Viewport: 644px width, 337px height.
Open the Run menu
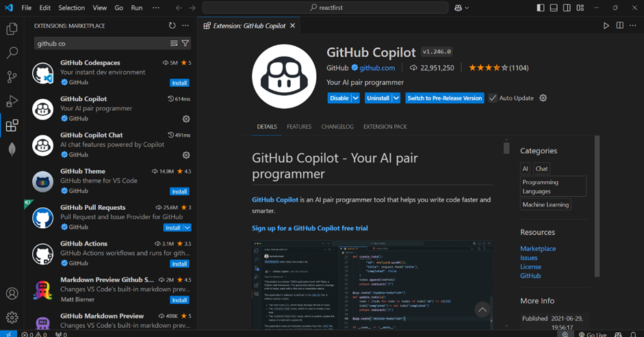(x=137, y=8)
